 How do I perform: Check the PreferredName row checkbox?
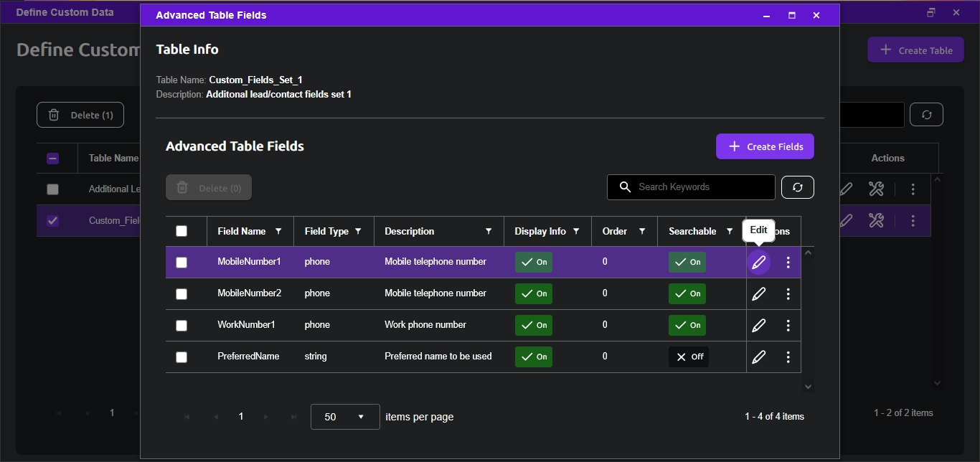coord(182,357)
